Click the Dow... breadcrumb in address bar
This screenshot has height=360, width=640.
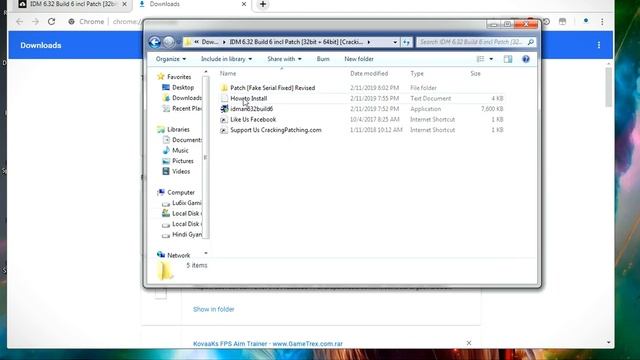tap(210, 42)
